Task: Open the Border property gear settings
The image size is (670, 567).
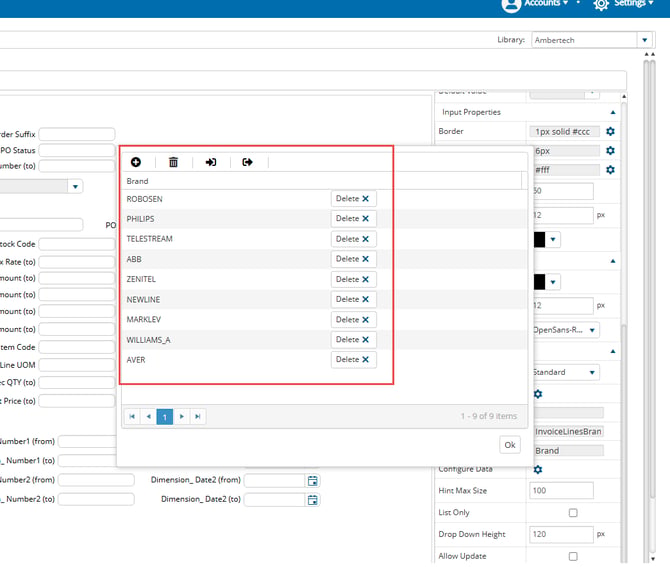Action: point(610,131)
